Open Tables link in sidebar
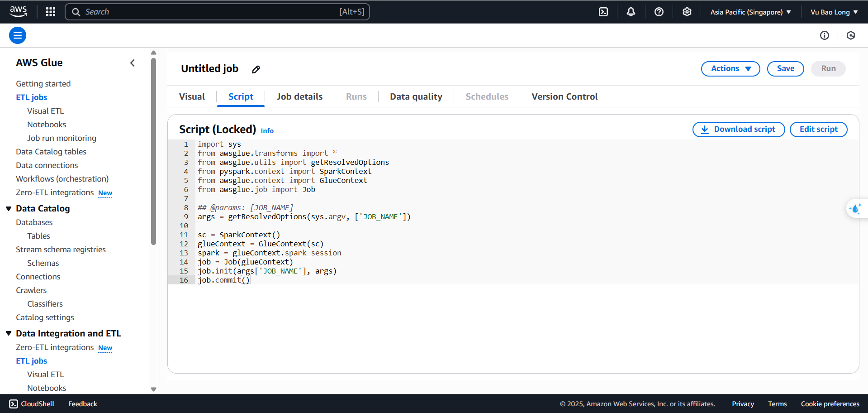868x413 pixels. coord(38,236)
